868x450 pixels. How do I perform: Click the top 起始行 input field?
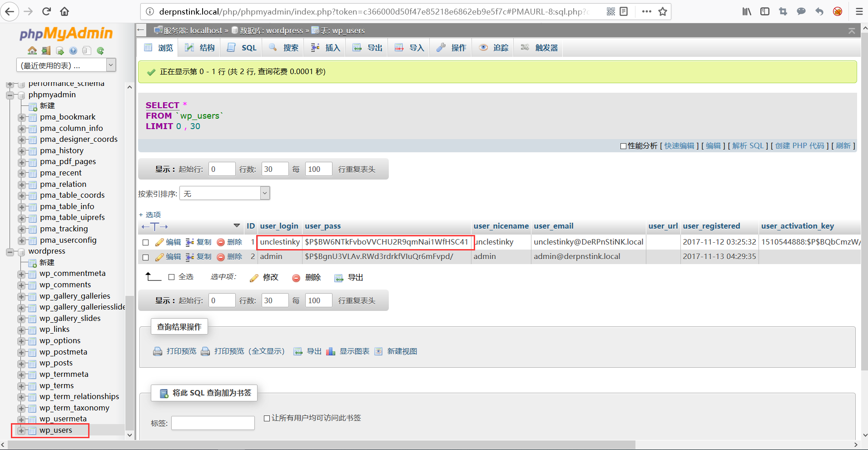click(222, 169)
